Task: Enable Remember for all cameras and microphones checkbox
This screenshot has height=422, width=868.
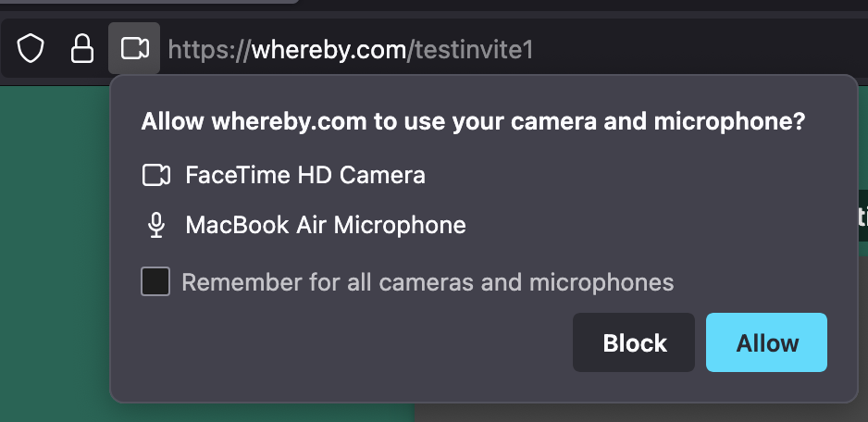Action: pyautogui.click(x=155, y=281)
